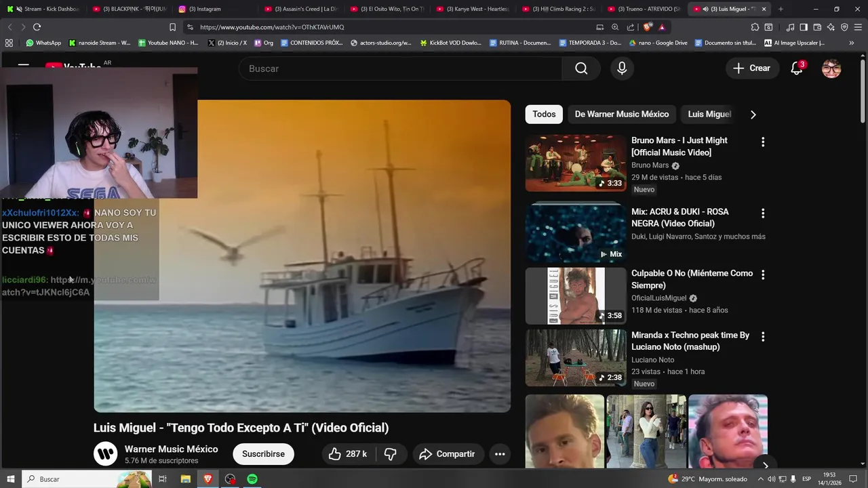The width and height of the screenshot is (868, 488).
Task: Open Task View on the taskbar
Action: click(x=163, y=479)
